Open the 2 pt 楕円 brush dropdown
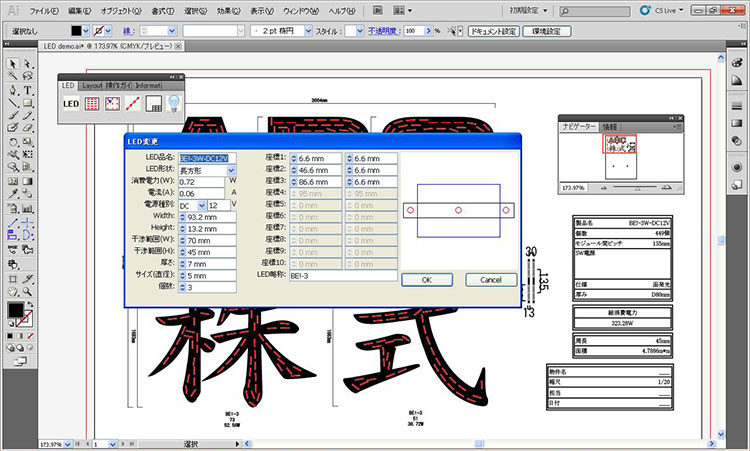Screen dimensions: 750x451 coord(309,31)
